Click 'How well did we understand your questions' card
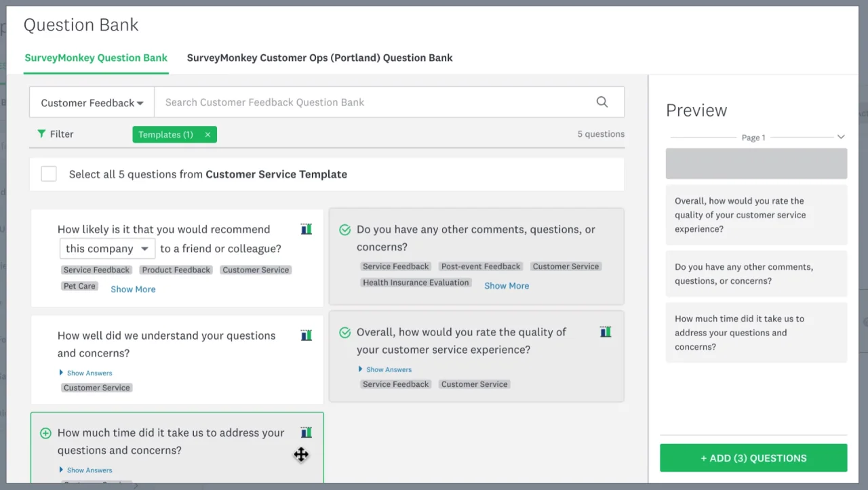 coord(177,359)
